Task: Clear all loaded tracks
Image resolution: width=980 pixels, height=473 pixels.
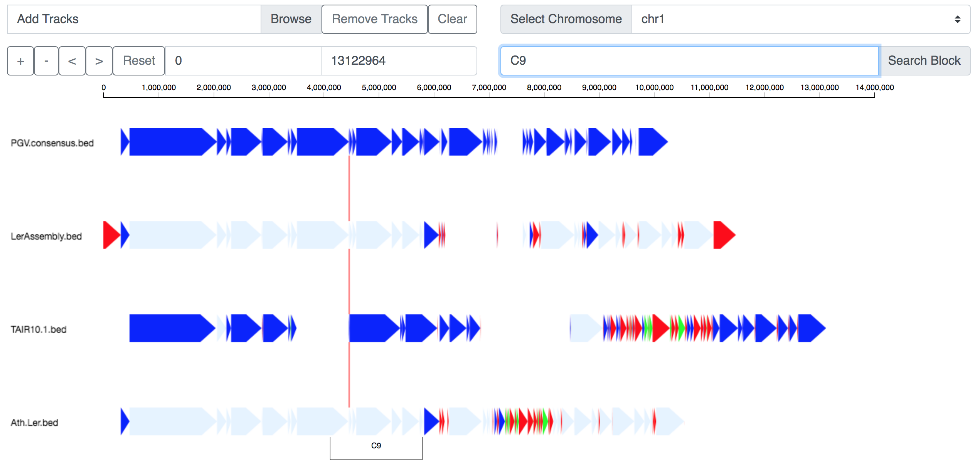Action: [452, 19]
